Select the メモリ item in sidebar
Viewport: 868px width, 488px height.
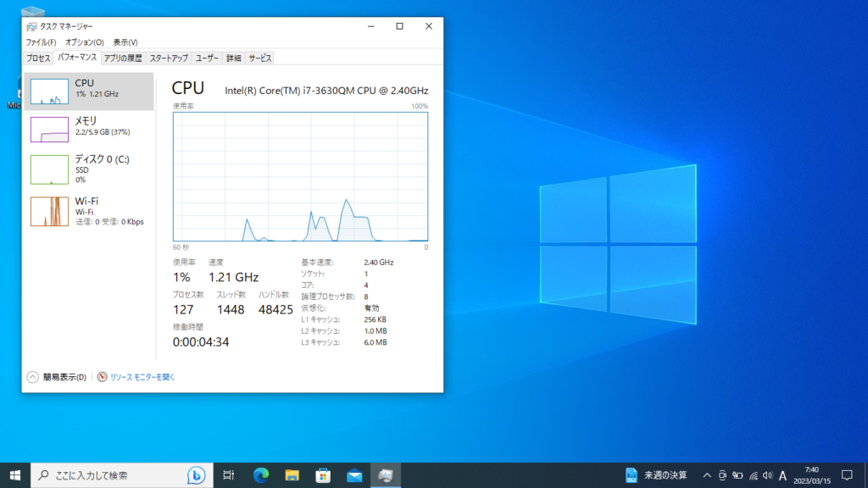coord(89,127)
